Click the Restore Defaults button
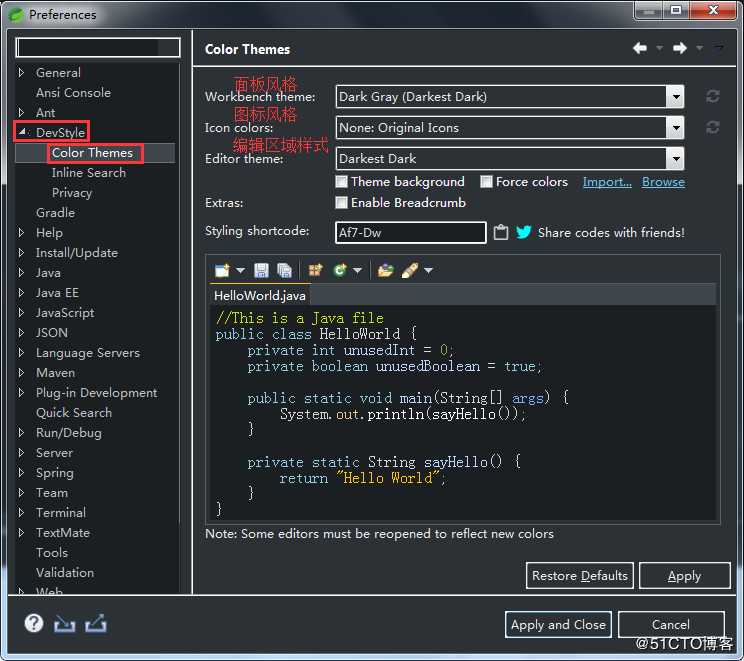The width and height of the screenshot is (744, 661). 579,576
